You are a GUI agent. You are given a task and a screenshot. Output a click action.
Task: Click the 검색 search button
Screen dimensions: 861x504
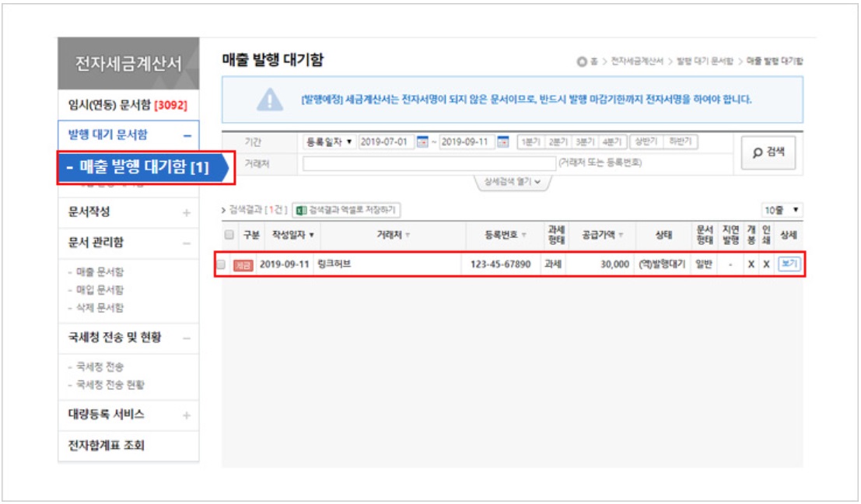coord(768,152)
